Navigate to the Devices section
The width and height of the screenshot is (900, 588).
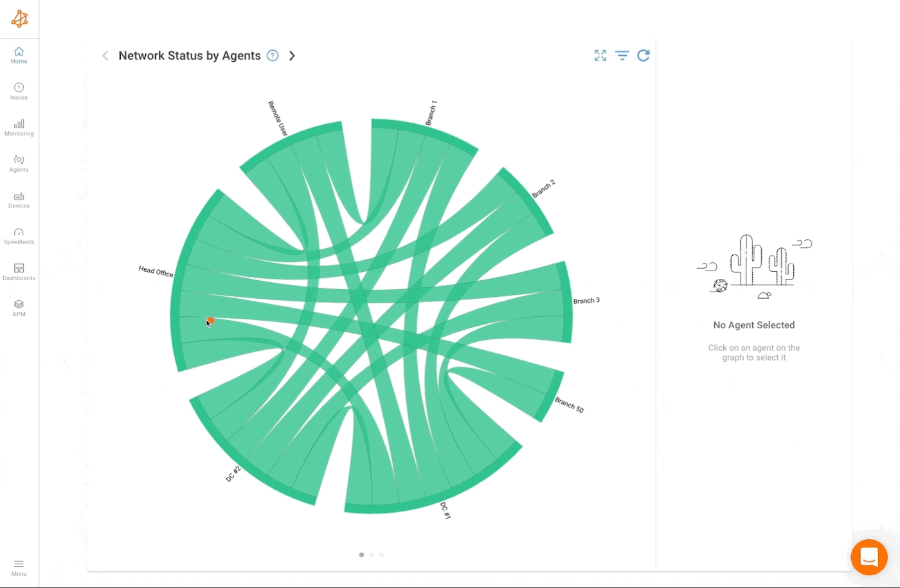click(19, 200)
